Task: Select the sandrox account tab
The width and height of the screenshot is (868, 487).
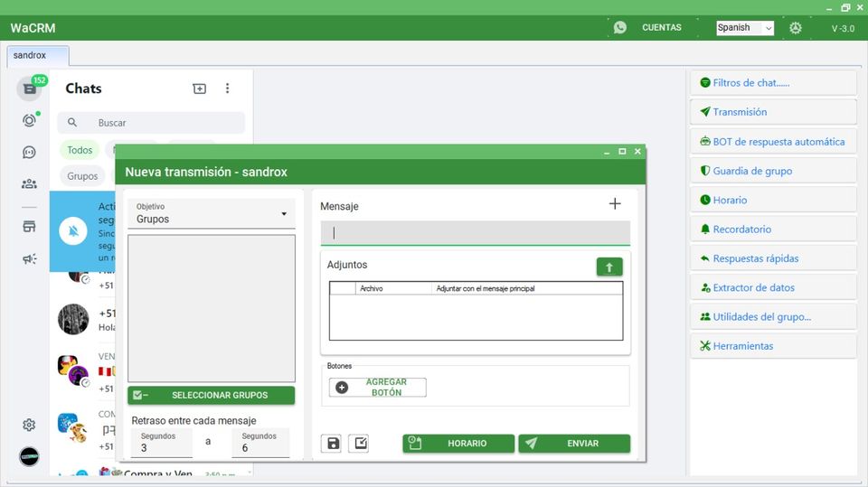Action: (x=31, y=55)
